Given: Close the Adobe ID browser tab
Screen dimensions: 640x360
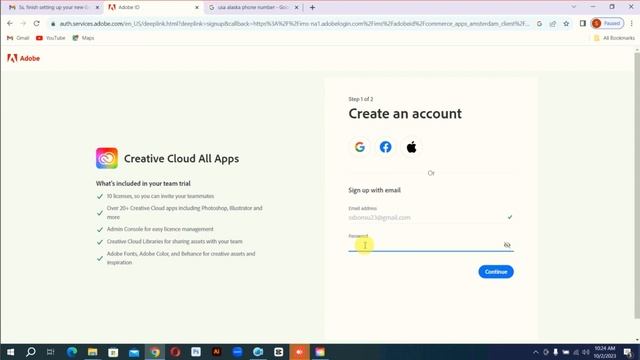Looking at the screenshot, I should 197,7.
